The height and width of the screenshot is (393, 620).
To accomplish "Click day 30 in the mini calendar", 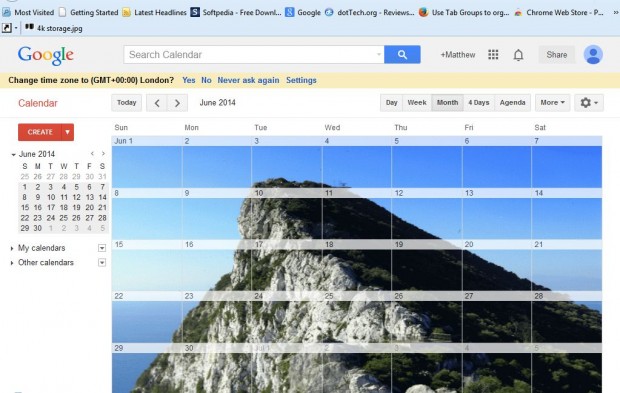I will pyautogui.click(x=38, y=228).
